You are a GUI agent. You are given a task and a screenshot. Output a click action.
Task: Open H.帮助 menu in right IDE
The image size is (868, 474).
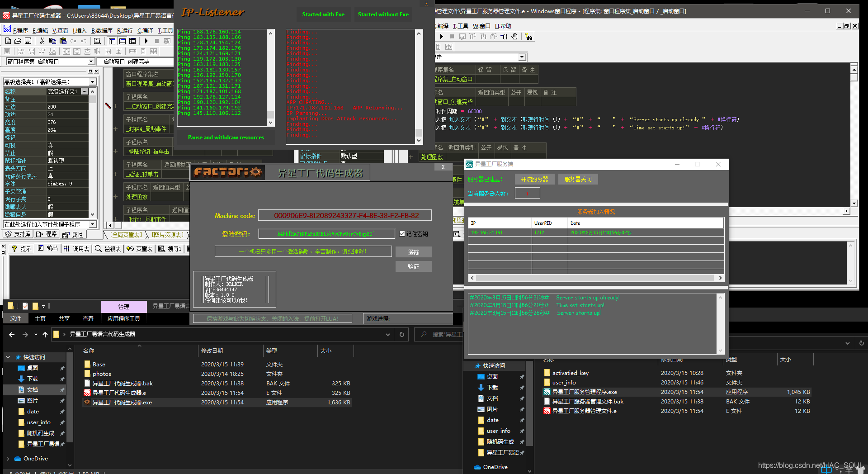pyautogui.click(x=503, y=26)
